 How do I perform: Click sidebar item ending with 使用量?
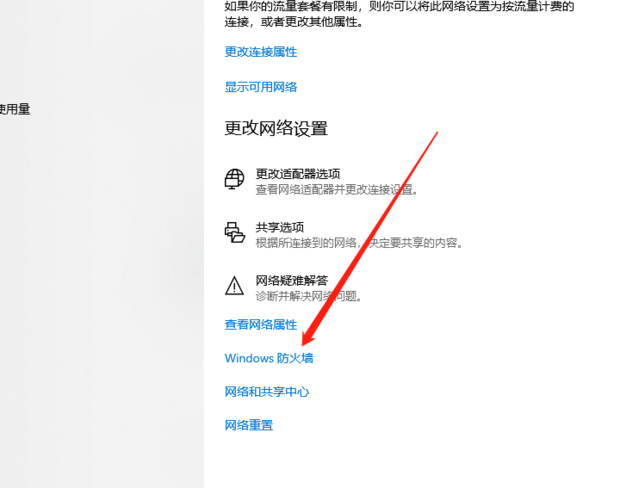pos(15,109)
